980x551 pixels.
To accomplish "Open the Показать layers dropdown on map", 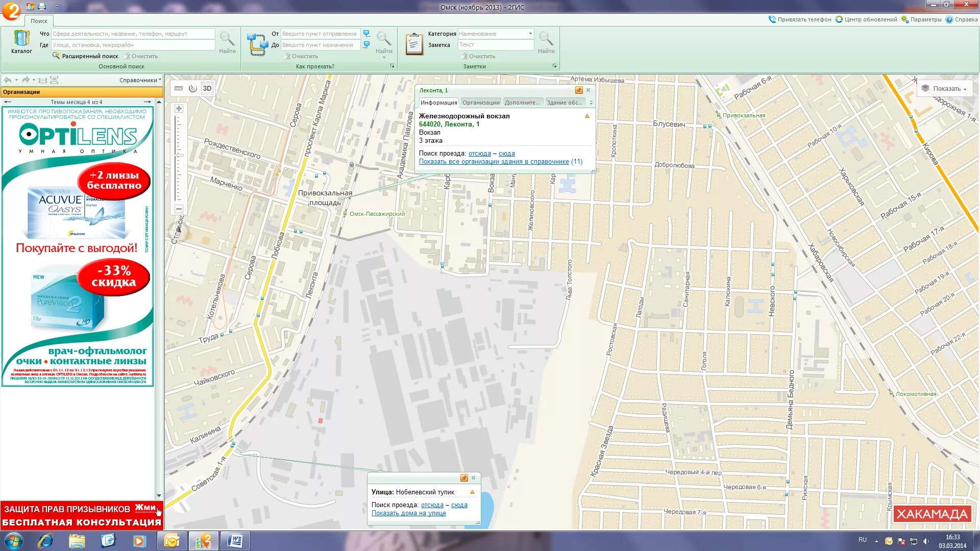I will (x=945, y=88).
